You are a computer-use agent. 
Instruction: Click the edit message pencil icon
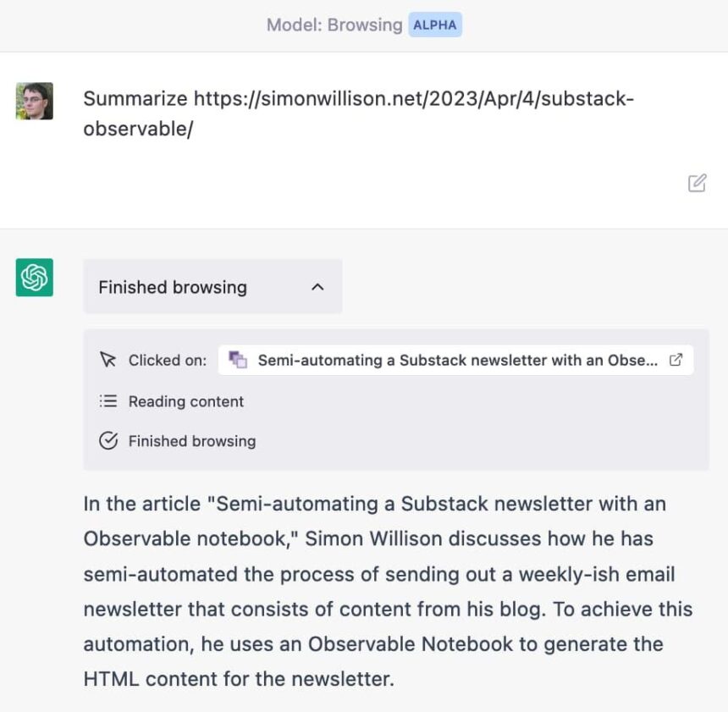[697, 183]
